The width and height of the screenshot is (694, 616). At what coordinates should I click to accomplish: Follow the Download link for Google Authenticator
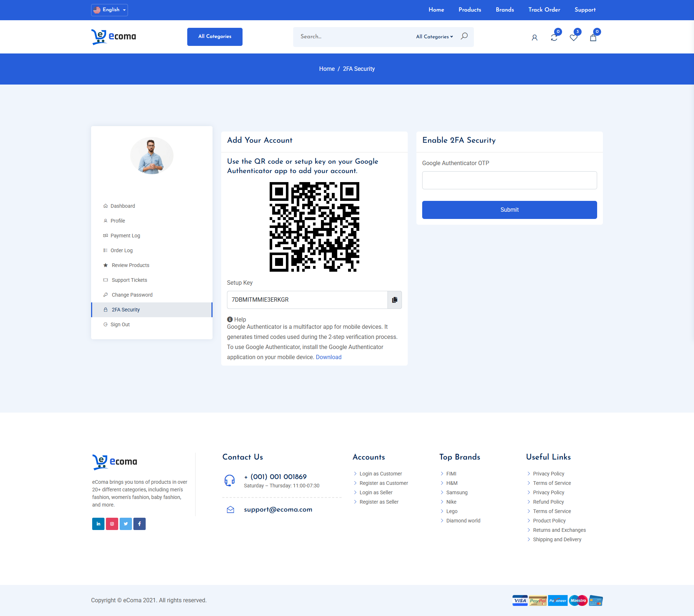pos(329,357)
